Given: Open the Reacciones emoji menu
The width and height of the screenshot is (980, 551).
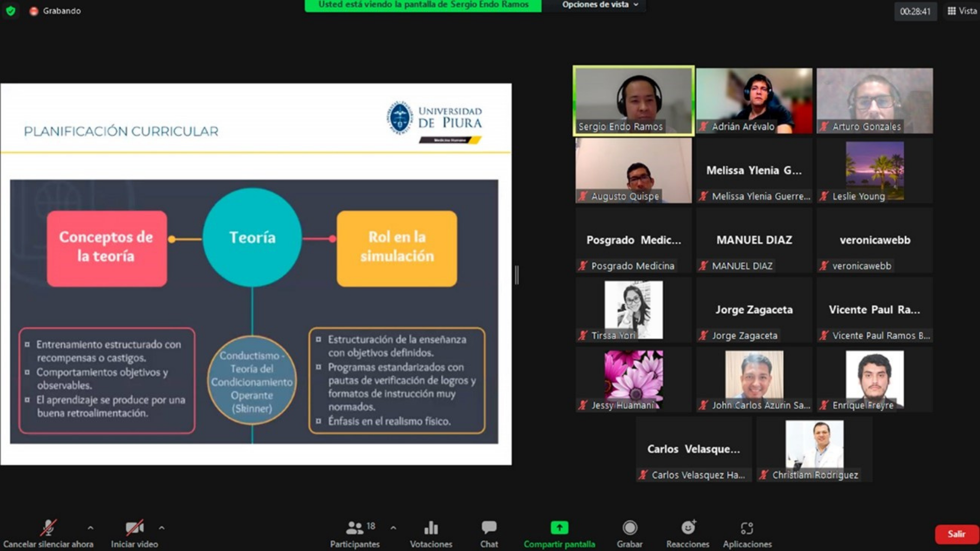Looking at the screenshot, I should point(688,528).
